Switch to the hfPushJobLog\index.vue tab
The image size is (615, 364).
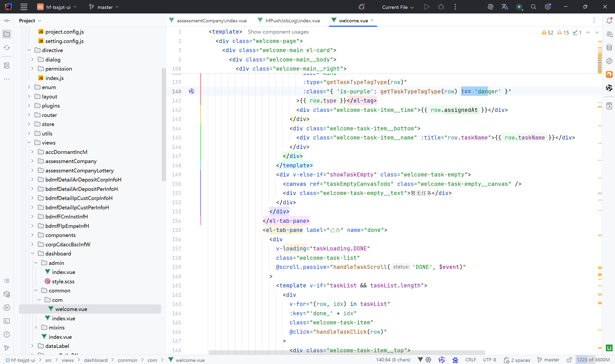289,20
